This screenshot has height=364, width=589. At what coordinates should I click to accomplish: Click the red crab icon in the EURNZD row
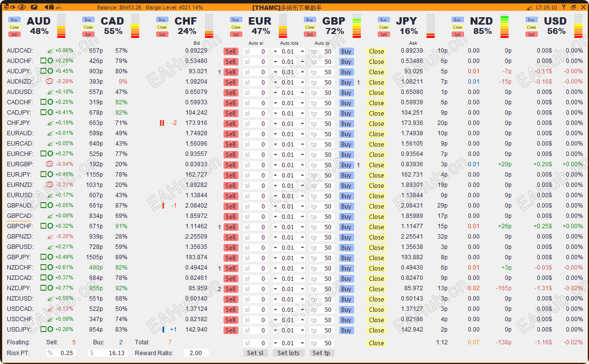point(49,184)
